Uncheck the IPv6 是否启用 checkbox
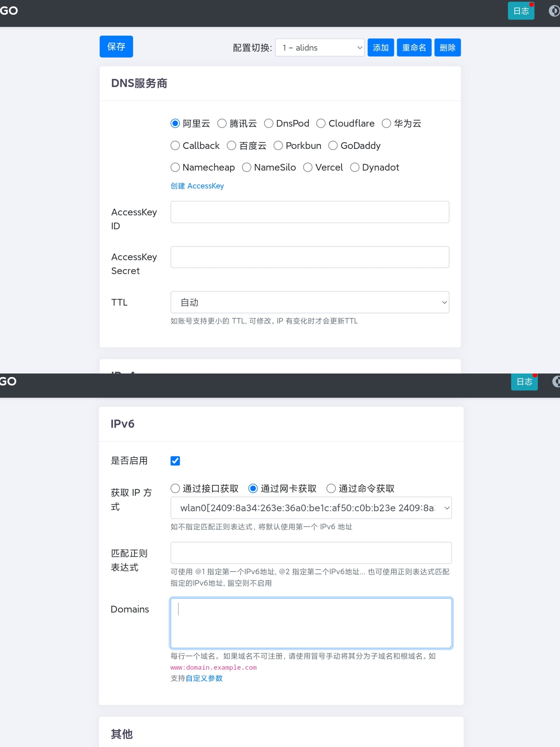Viewport: 560px width, 747px height. (175, 461)
